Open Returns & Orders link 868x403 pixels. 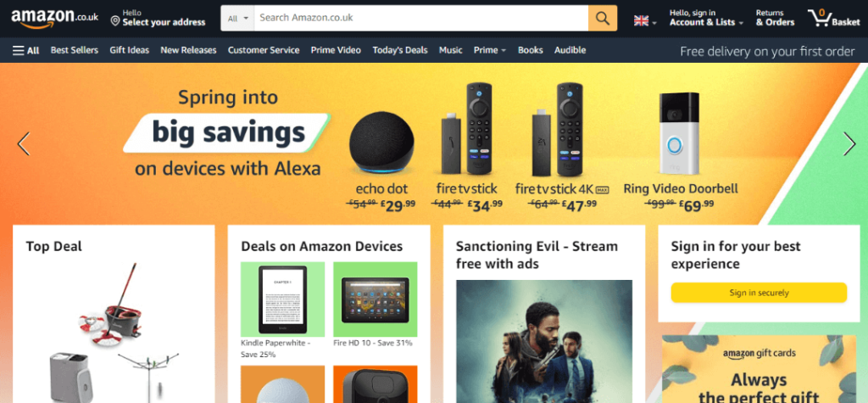tap(775, 18)
